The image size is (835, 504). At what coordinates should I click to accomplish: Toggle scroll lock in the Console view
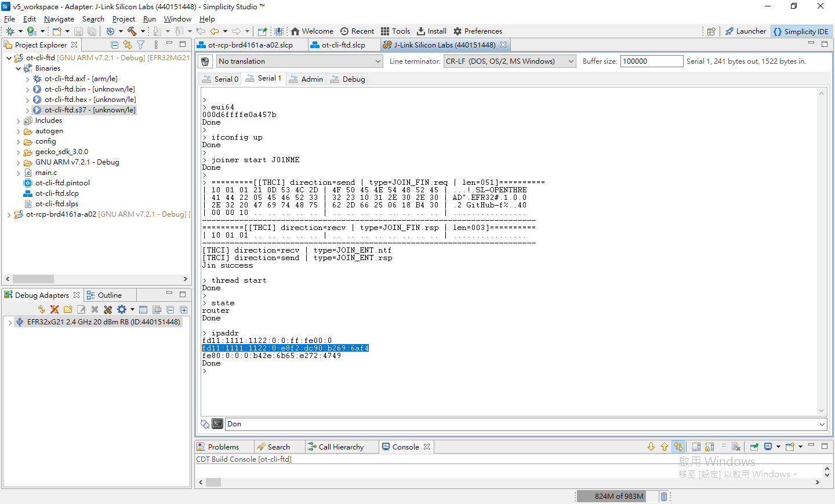pos(708,447)
